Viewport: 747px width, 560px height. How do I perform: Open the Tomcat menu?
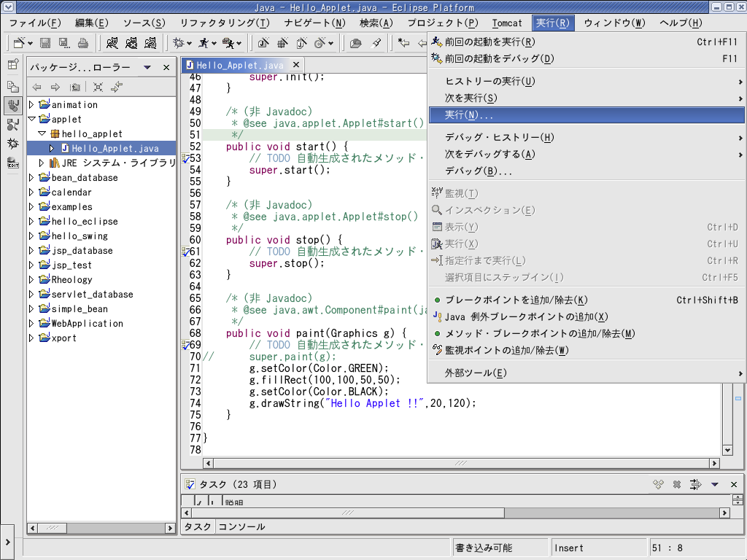[507, 23]
